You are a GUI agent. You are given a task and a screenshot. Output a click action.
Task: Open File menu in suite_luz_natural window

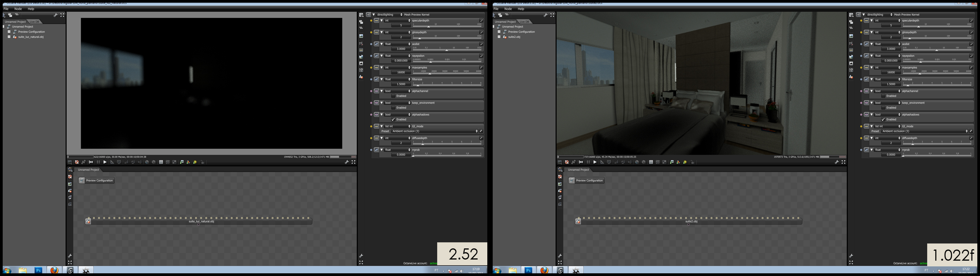[6, 9]
